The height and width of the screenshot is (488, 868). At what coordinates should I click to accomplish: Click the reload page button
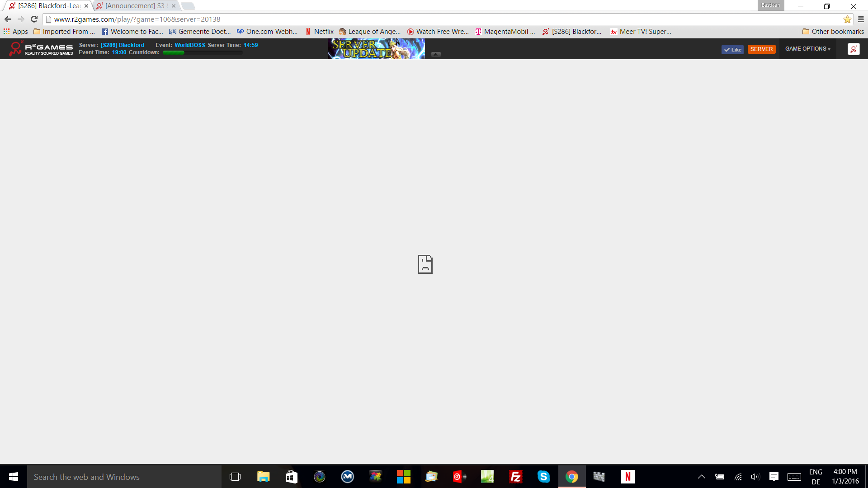[x=34, y=19]
